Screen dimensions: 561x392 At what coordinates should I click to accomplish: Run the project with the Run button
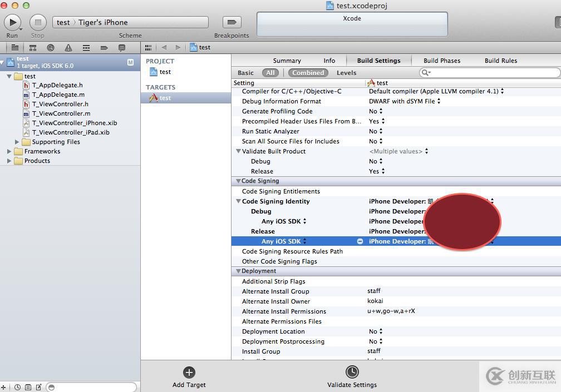pyautogui.click(x=12, y=22)
